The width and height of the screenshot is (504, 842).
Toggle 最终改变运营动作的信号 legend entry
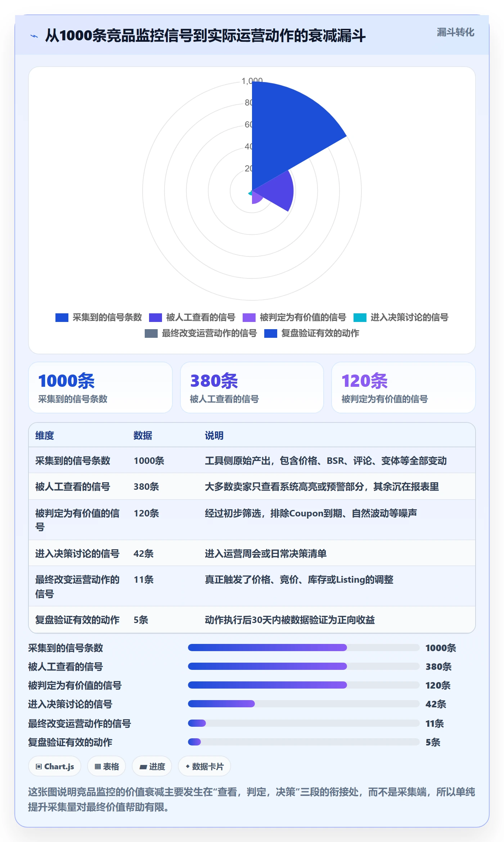[x=201, y=333]
